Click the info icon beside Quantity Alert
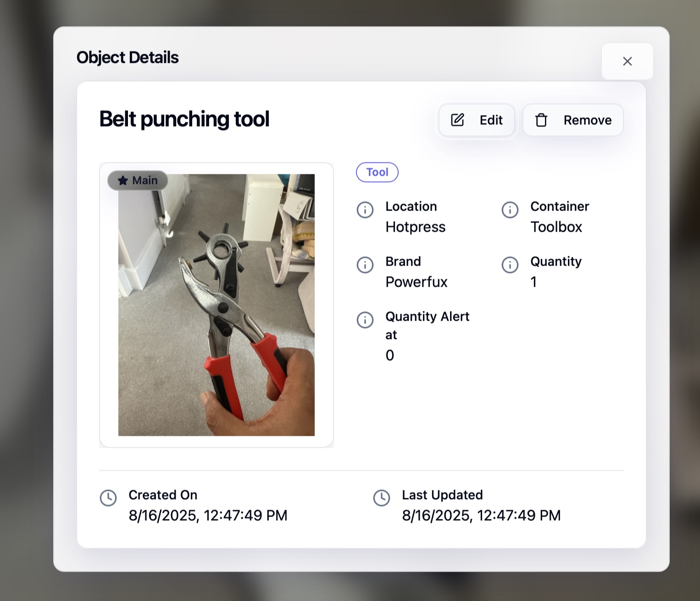The width and height of the screenshot is (700, 601). coord(365,320)
